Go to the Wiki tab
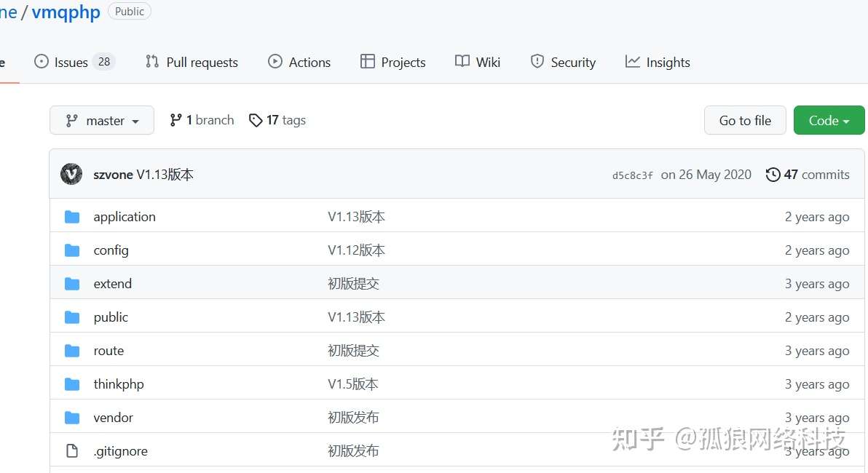868x473 pixels. [477, 62]
